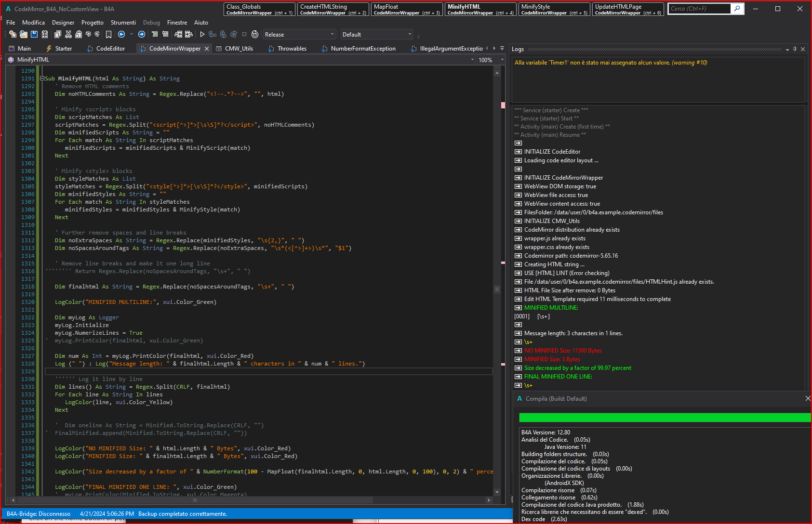Collapse the Sub MinifyHTML code block

[x=42, y=79]
